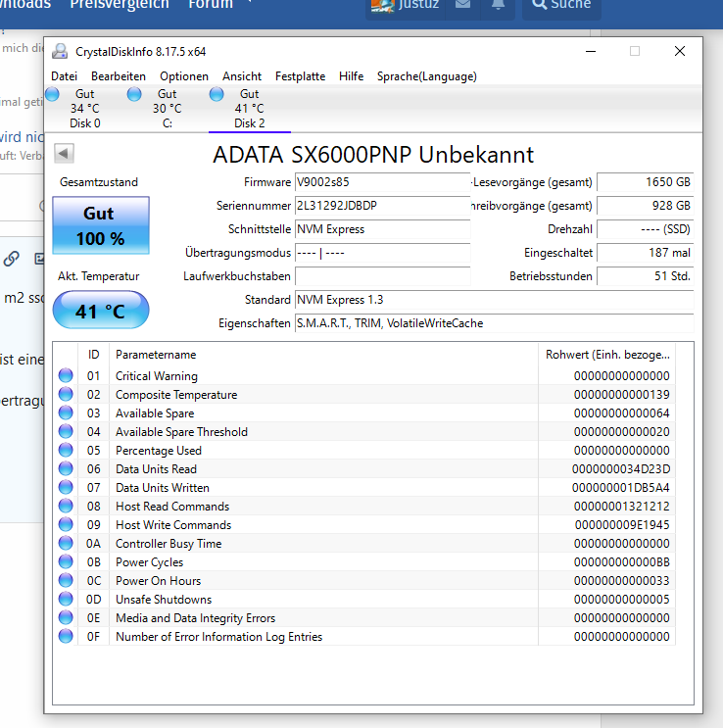Switch to the Disk 0 tab
The height and width of the screenshot is (728, 723).
pos(85,109)
